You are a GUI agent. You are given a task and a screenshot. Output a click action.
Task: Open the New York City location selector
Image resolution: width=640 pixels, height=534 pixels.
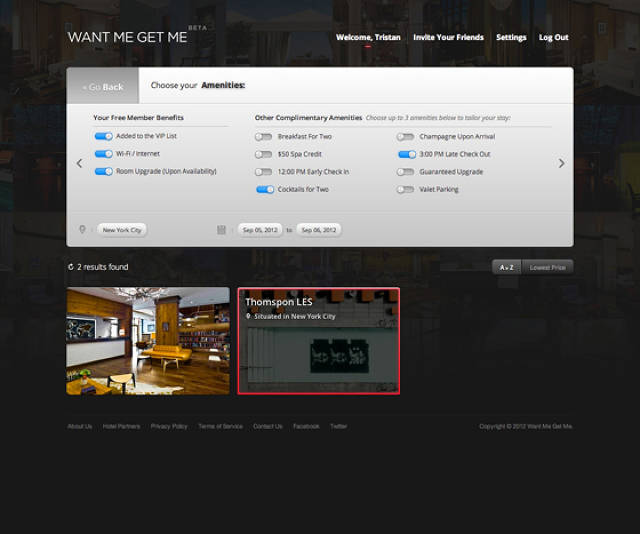click(x=122, y=230)
